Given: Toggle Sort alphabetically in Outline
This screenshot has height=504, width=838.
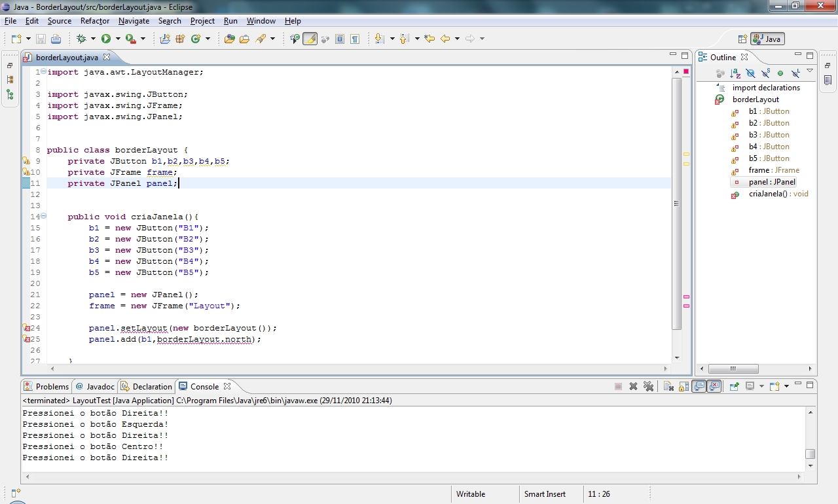Looking at the screenshot, I should coord(735,73).
